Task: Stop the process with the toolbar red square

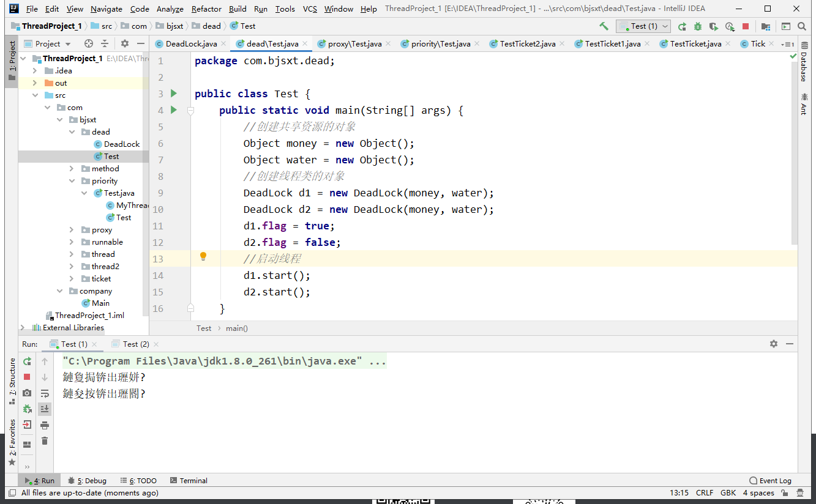Action: (x=746, y=26)
